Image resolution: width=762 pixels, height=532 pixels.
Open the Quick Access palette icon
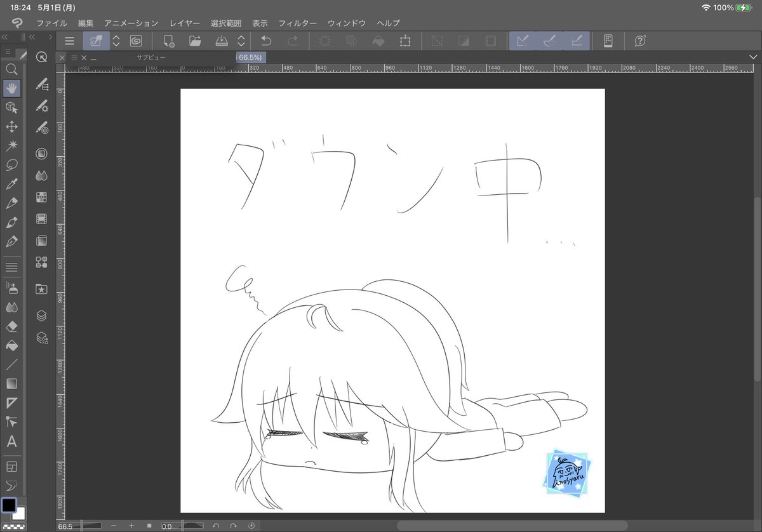(42, 57)
